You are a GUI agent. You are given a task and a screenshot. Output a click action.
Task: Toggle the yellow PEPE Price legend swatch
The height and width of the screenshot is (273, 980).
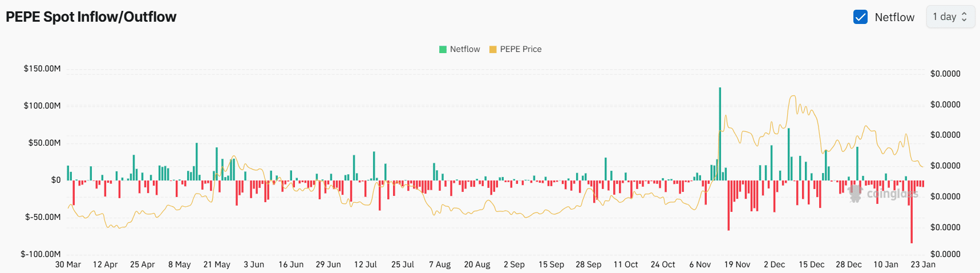(x=493, y=49)
